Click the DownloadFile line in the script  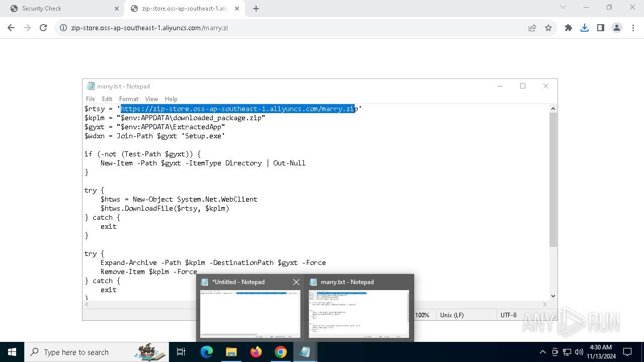165,208
